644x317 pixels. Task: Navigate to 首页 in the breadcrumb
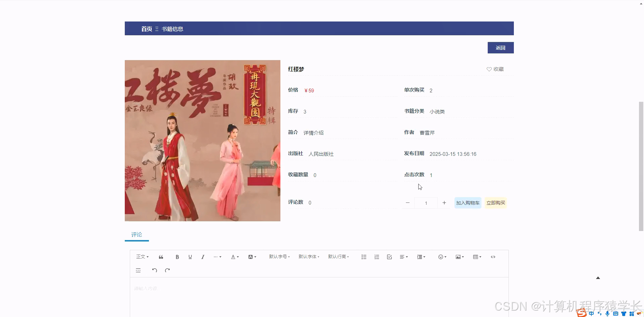(146, 29)
